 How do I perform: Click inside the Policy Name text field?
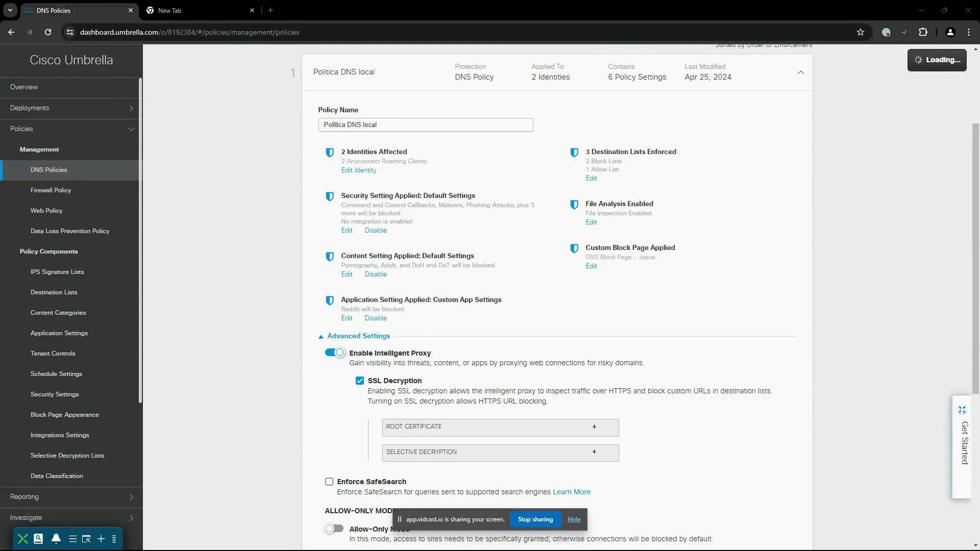[x=426, y=125]
